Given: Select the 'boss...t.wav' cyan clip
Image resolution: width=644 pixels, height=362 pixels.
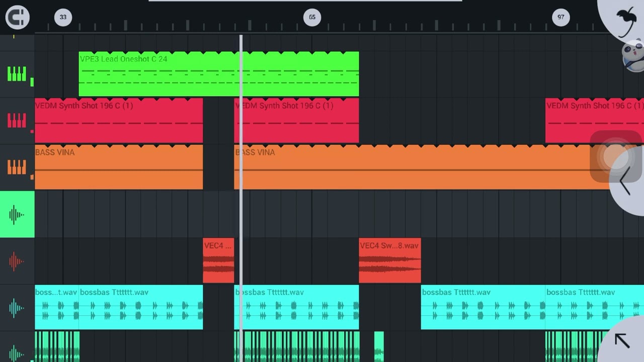Looking at the screenshot, I should pyautogui.click(x=57, y=308).
